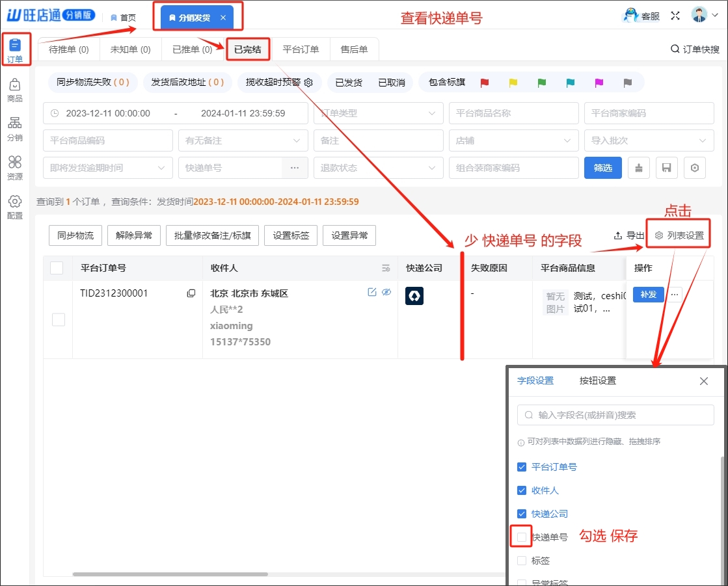This screenshot has width=728, height=586.
Task: Select the order row checkbox for TID2312300001
Action: coord(59,319)
